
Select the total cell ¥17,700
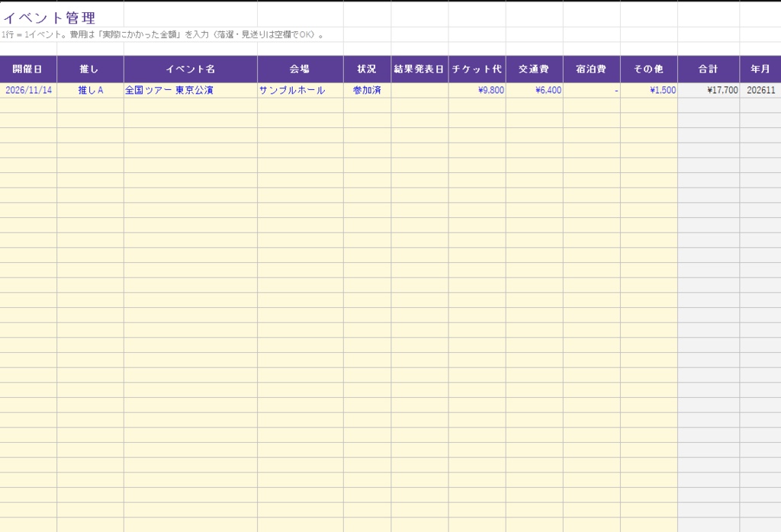tap(709, 90)
